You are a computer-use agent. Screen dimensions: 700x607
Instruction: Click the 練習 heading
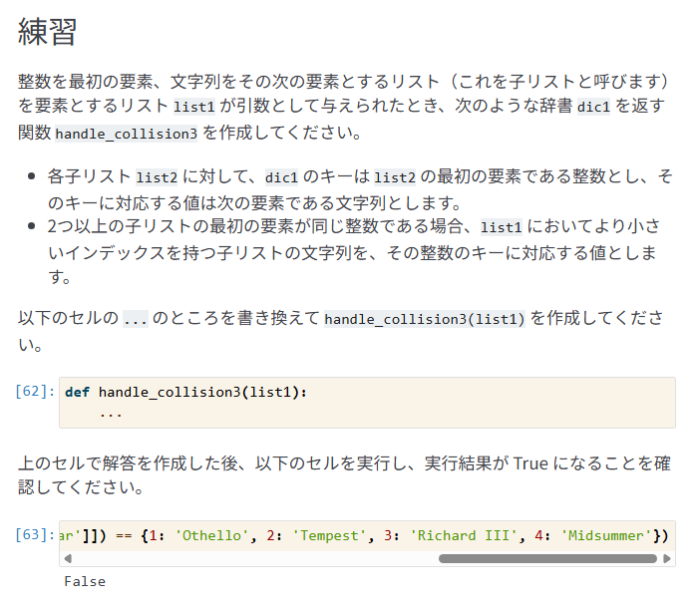(x=48, y=33)
